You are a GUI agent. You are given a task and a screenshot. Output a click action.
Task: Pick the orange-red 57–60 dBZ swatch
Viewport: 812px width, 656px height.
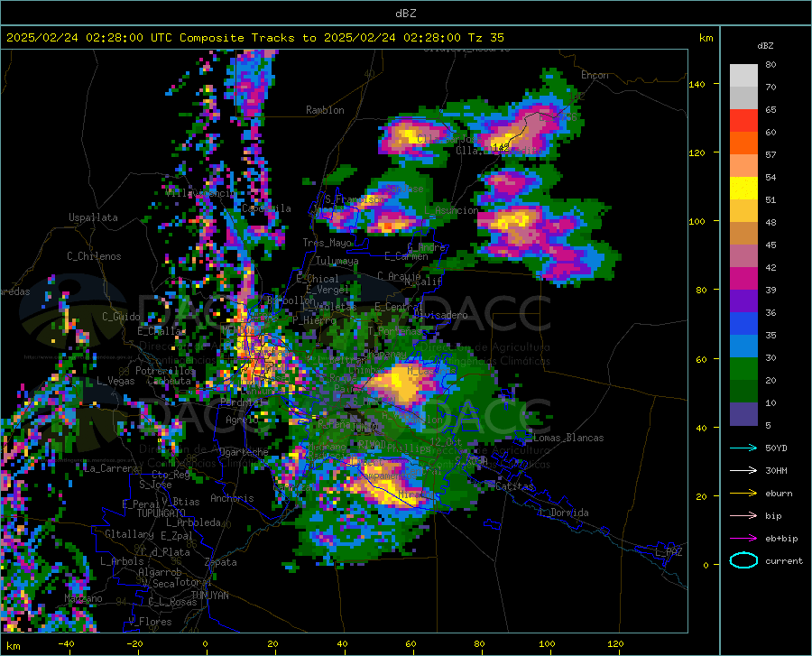click(x=743, y=143)
